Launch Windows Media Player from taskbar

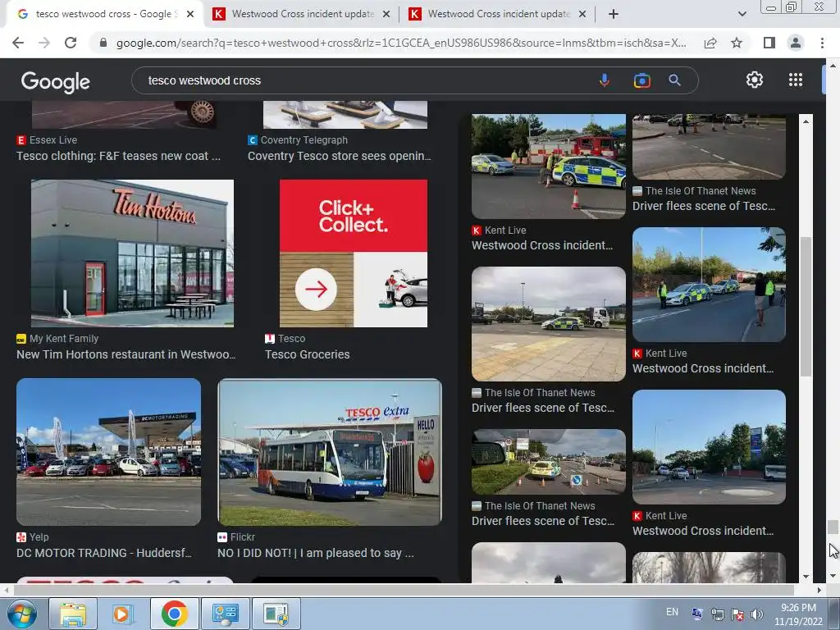121,614
